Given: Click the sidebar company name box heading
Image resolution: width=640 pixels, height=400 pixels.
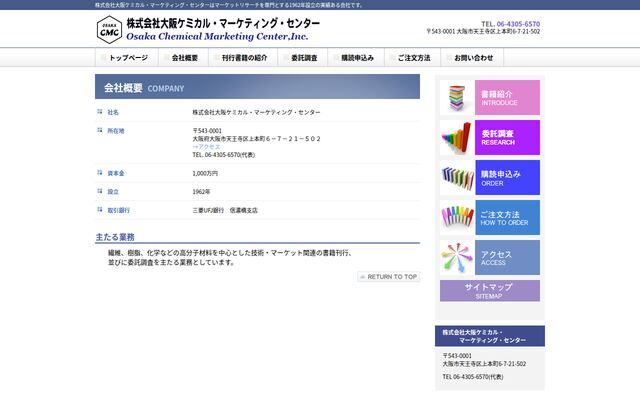Looking at the screenshot, I should [490, 336].
